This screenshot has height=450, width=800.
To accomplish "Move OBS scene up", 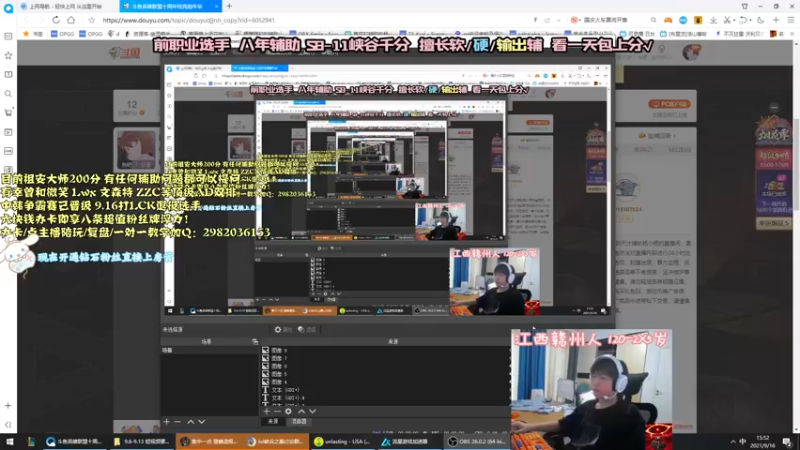I will point(190,422).
